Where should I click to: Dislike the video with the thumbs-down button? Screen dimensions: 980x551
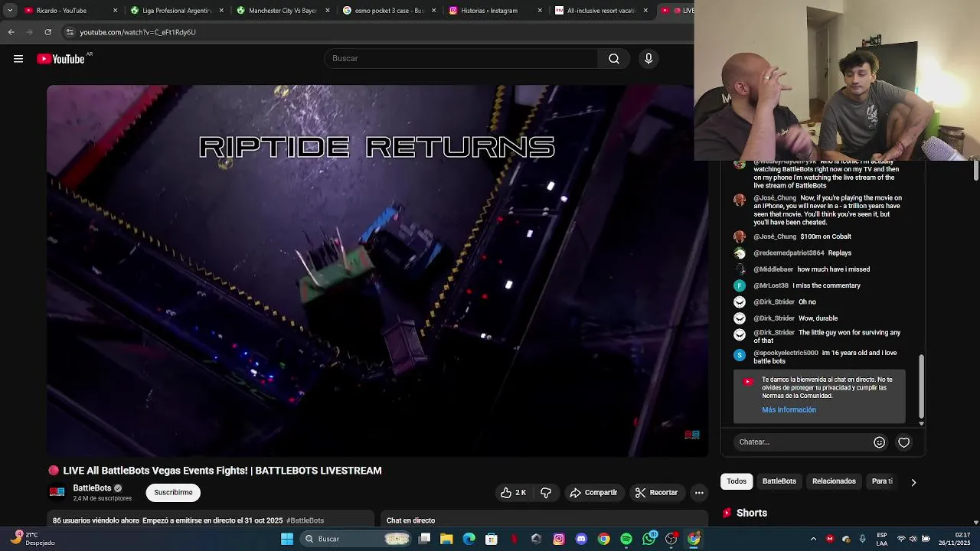[x=546, y=493]
